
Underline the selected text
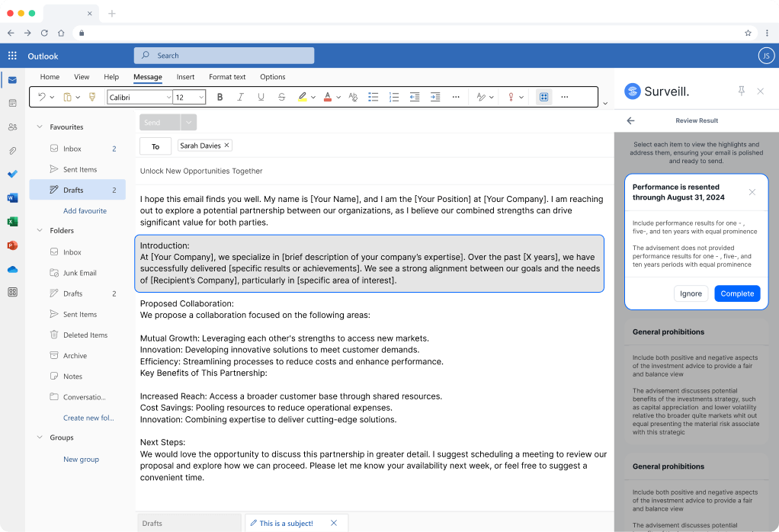coord(261,98)
